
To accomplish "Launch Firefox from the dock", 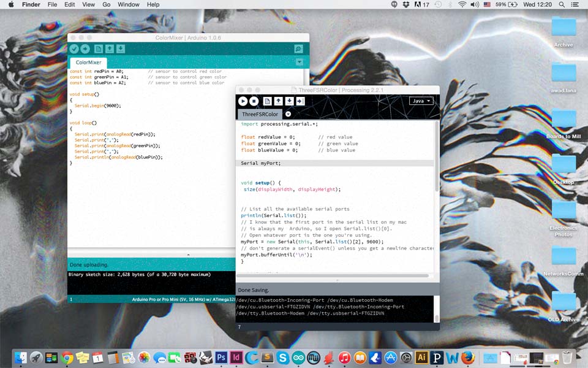I will [x=467, y=358].
